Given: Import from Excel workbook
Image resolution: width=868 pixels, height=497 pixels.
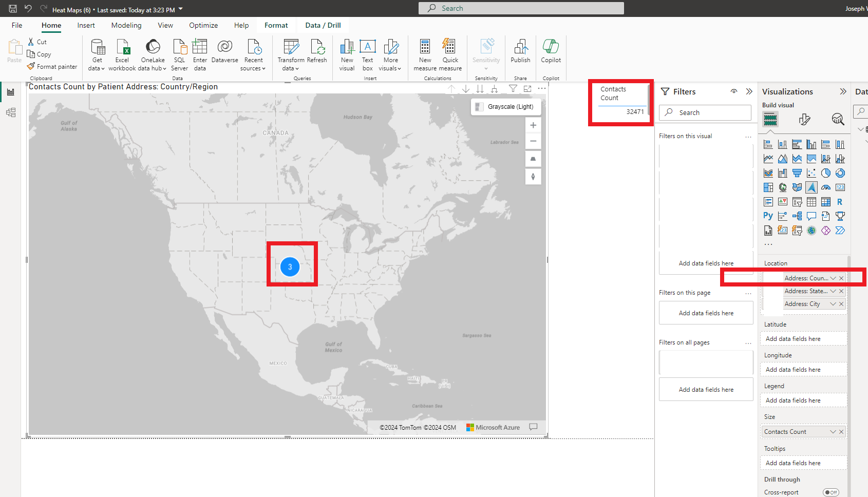Looking at the screenshot, I should click(122, 55).
